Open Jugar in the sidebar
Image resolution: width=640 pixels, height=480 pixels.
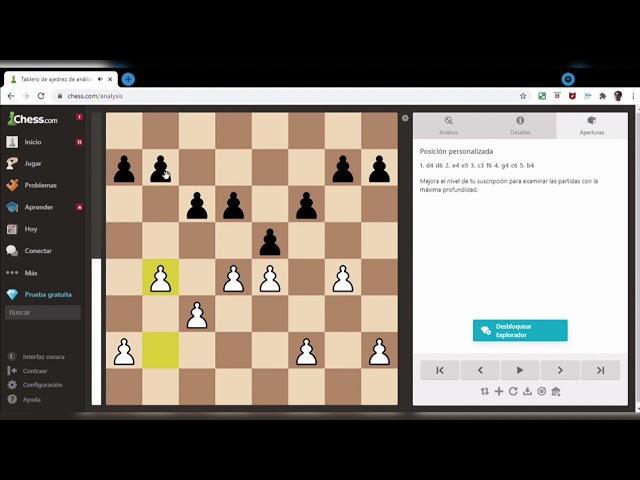33,164
